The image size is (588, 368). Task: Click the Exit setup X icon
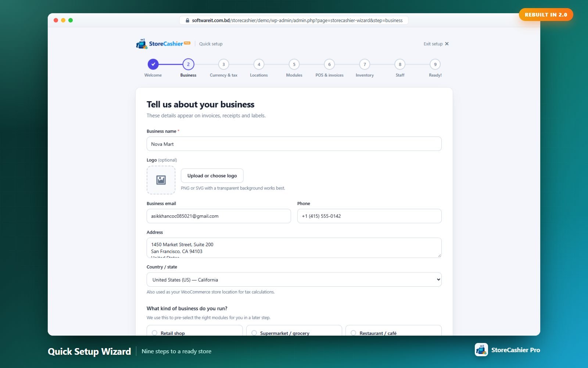447,44
